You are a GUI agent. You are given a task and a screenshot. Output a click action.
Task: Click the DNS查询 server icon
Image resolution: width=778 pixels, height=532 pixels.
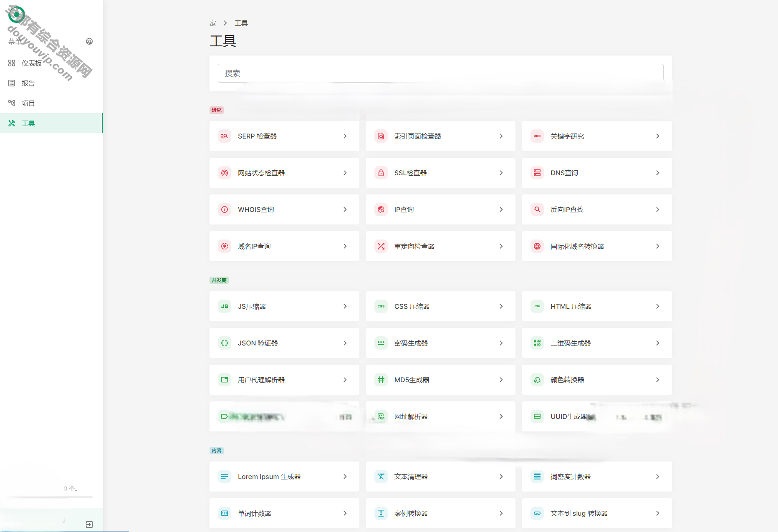pyautogui.click(x=537, y=173)
